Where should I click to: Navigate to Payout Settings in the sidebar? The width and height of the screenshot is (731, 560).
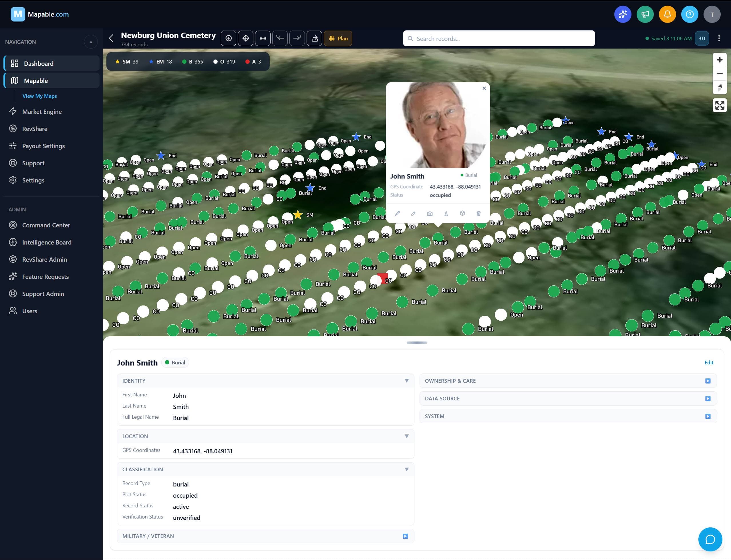43,146
